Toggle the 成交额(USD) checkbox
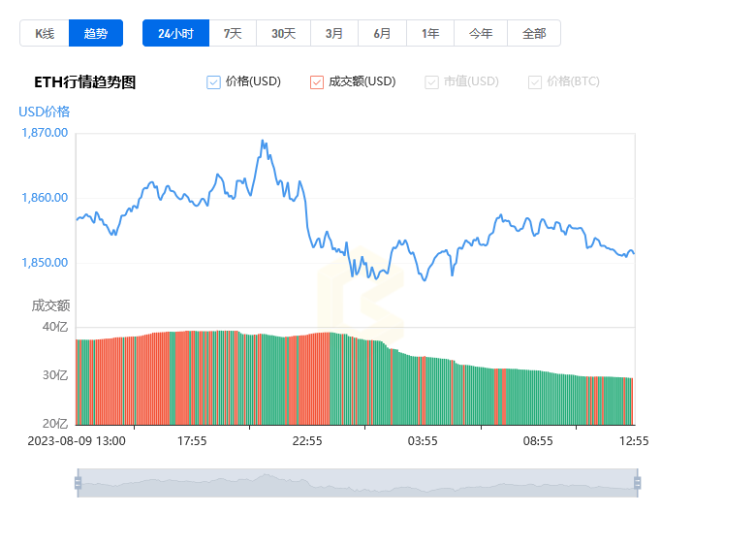 (317, 82)
